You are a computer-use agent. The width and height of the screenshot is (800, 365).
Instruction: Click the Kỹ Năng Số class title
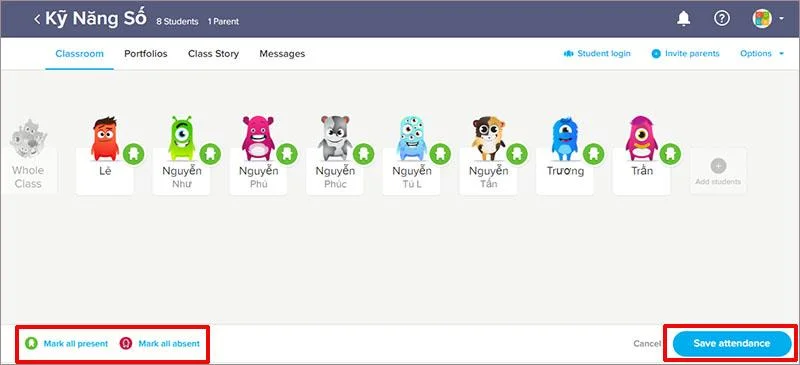[x=96, y=19]
